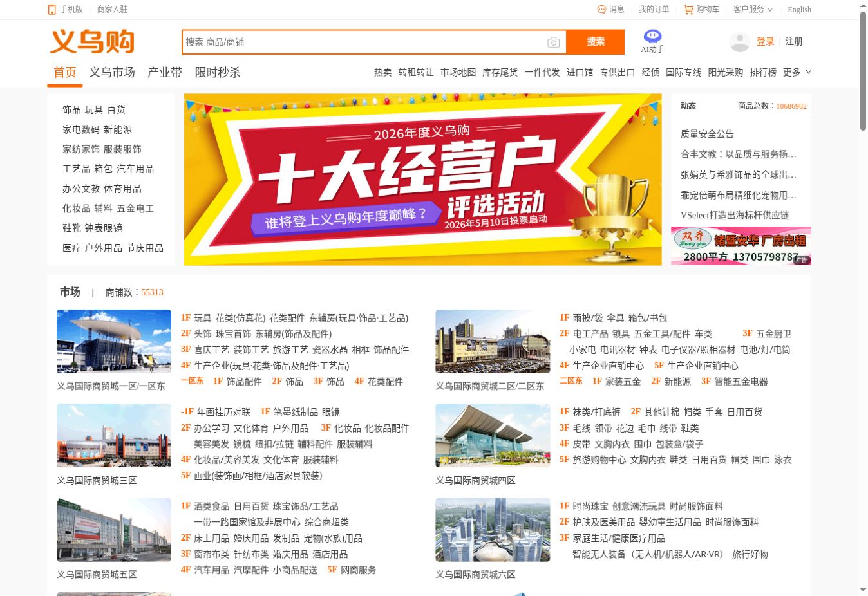This screenshot has height=596, width=868.
Task: Open 义乌国际商贸城四区 thumbnail image
Action: (x=493, y=435)
